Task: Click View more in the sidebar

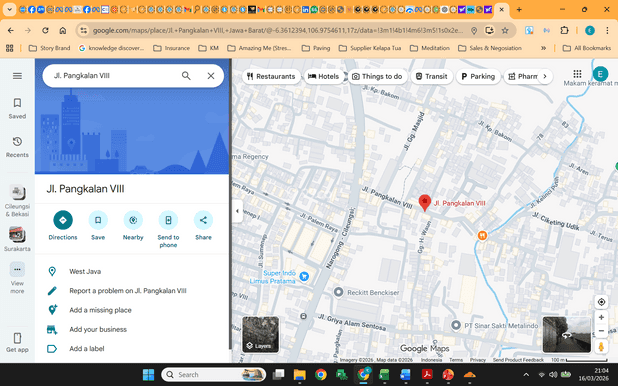Action: click(x=17, y=278)
